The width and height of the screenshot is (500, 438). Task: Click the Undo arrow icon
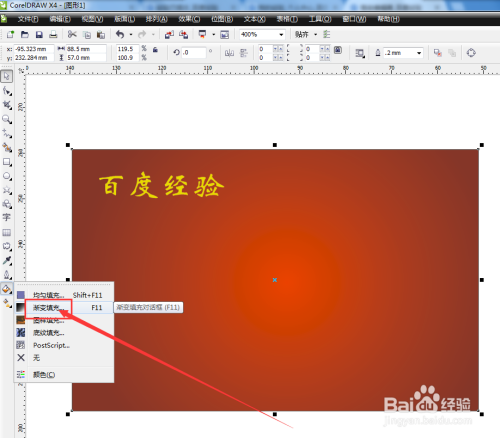[x=120, y=34]
